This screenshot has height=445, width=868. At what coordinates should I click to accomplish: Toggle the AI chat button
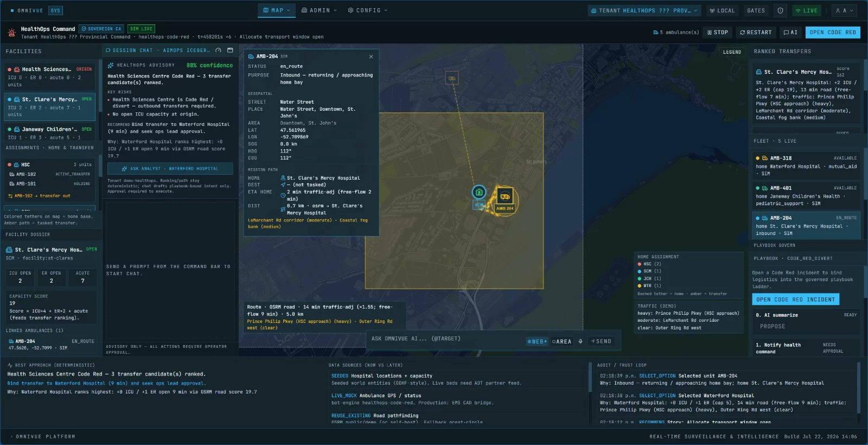coord(790,33)
